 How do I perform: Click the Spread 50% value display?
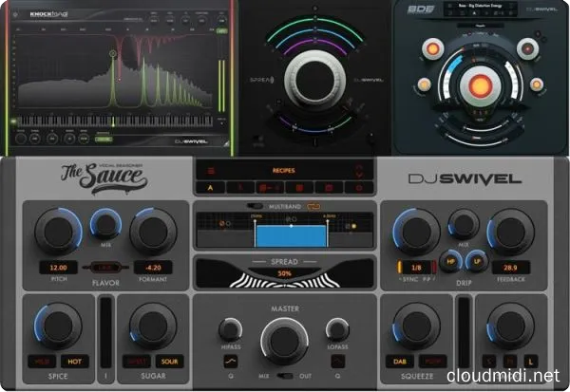click(284, 273)
